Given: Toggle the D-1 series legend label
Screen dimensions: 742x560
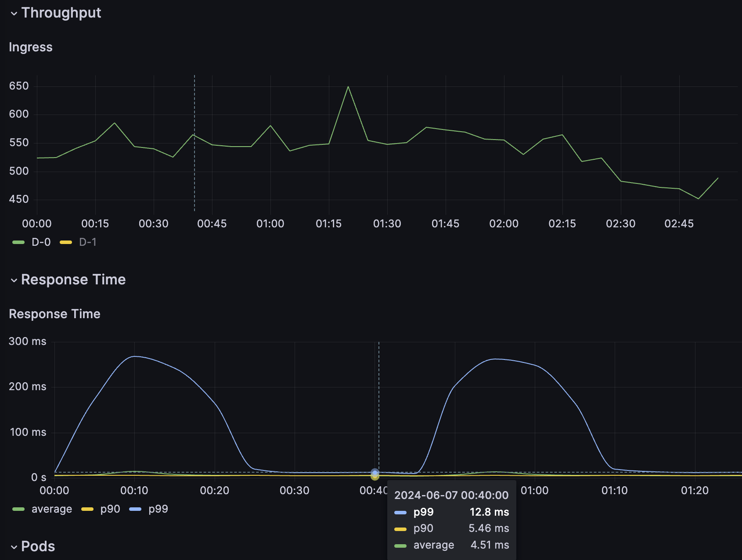Looking at the screenshot, I should click(88, 242).
